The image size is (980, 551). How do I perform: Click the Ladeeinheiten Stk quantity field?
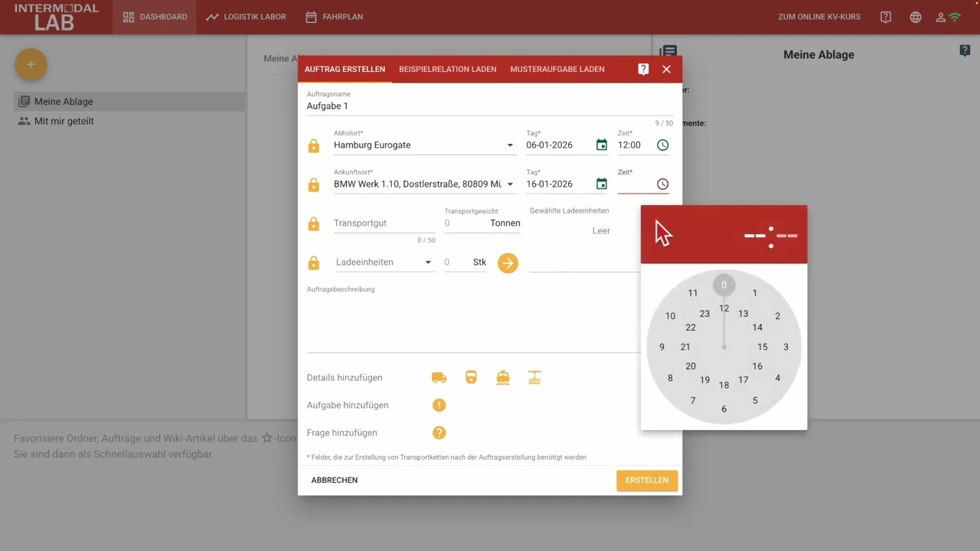[x=465, y=262]
